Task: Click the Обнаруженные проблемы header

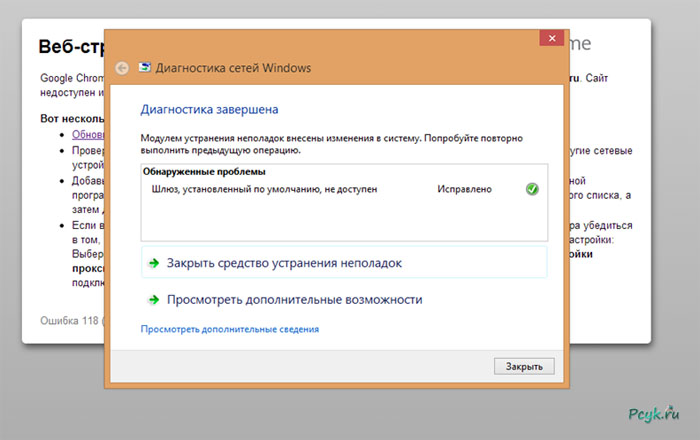Action: 204,172
